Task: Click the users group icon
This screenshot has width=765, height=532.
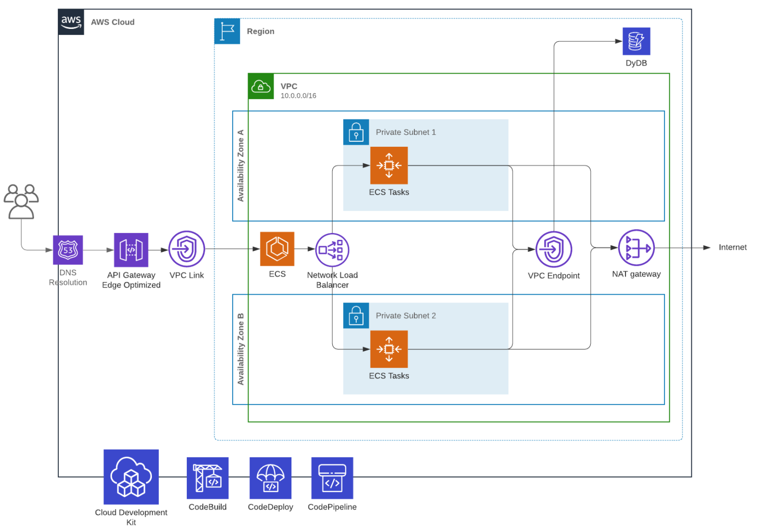Action: coord(21,202)
